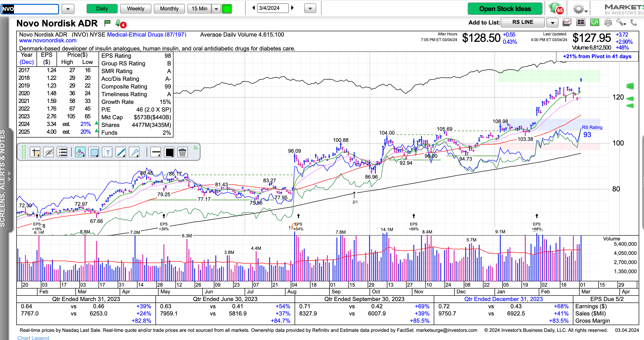Viewport: 644px width, 340px height.
Task: Select the text annotation drawing tool
Action: pos(107,152)
